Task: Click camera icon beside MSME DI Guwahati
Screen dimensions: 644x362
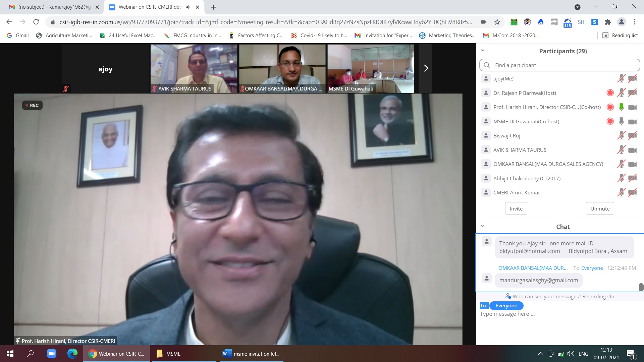Action: (632, 122)
